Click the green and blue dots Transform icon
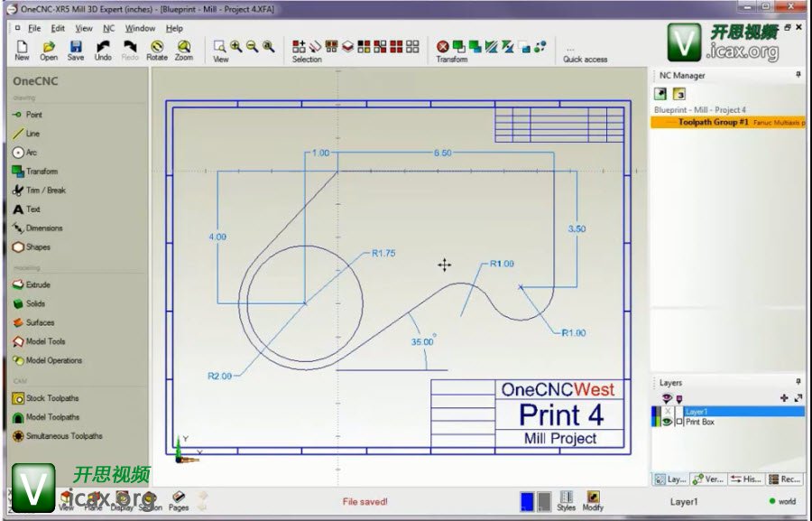The height and width of the screenshot is (521, 812). coord(540,47)
